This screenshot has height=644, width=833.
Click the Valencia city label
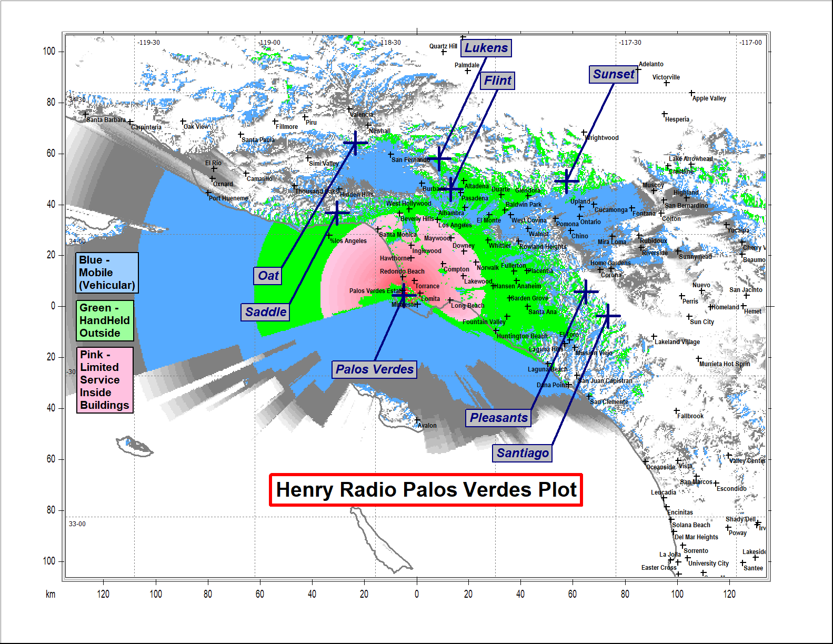click(x=362, y=115)
